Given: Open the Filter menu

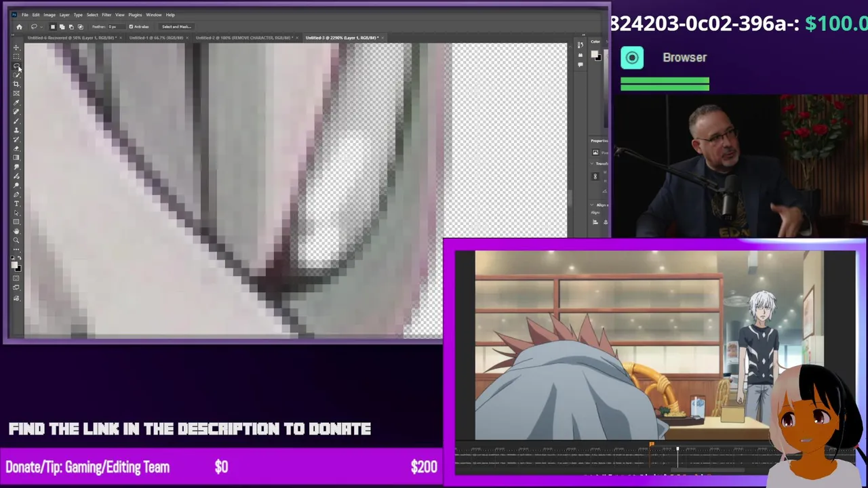Looking at the screenshot, I should pos(106,14).
